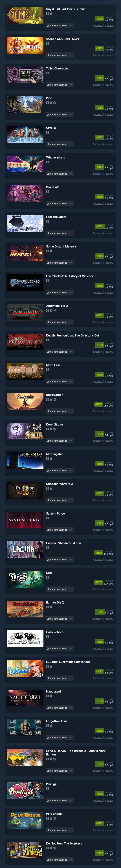Click the SteamOS icon under Roadwarden
The height and width of the screenshot is (868, 121).
pos(54,399)
